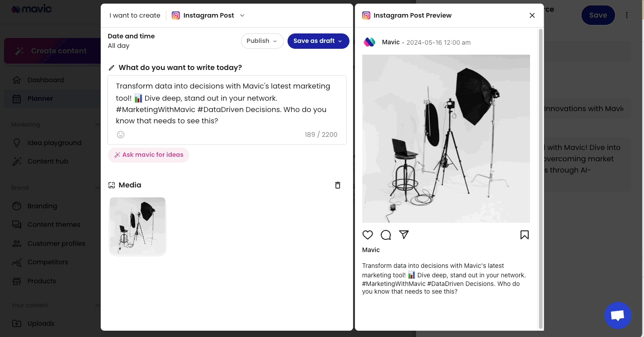
Task: Click the 189 / 2200 character counter
Action: (x=321, y=135)
